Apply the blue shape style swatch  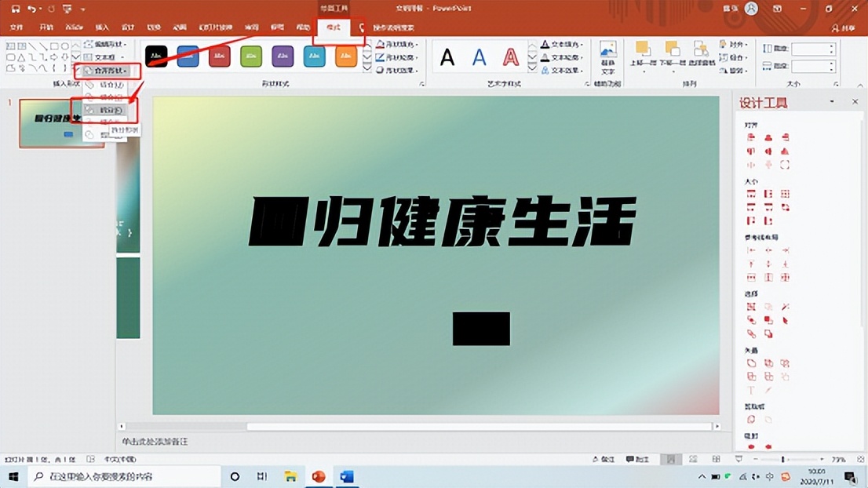pyautogui.click(x=188, y=56)
